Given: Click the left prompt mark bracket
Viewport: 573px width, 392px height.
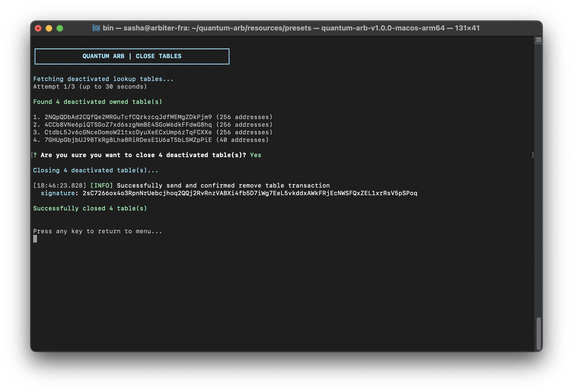Looking at the screenshot, I should 32,155.
